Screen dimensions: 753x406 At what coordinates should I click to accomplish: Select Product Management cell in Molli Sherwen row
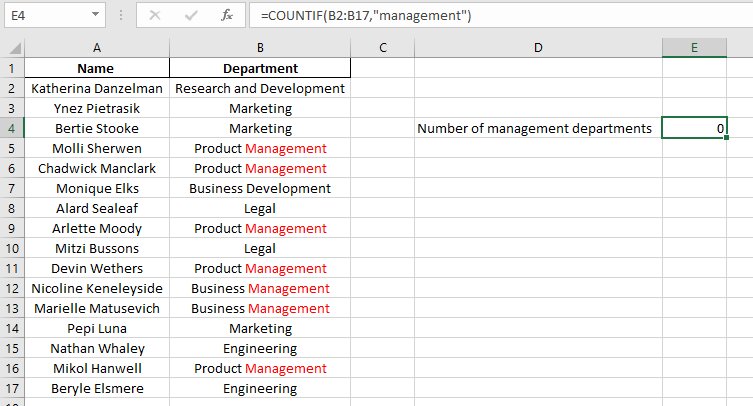coord(260,148)
